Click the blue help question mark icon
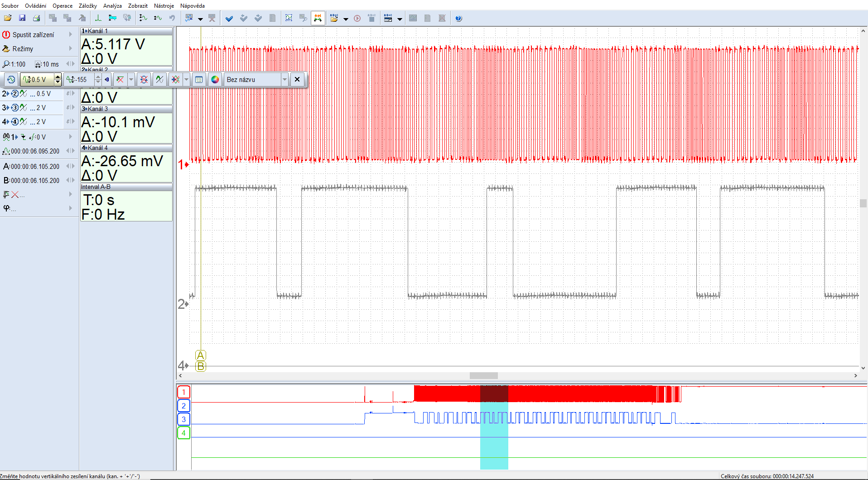Viewport: 868px width, 480px height. pos(458,18)
